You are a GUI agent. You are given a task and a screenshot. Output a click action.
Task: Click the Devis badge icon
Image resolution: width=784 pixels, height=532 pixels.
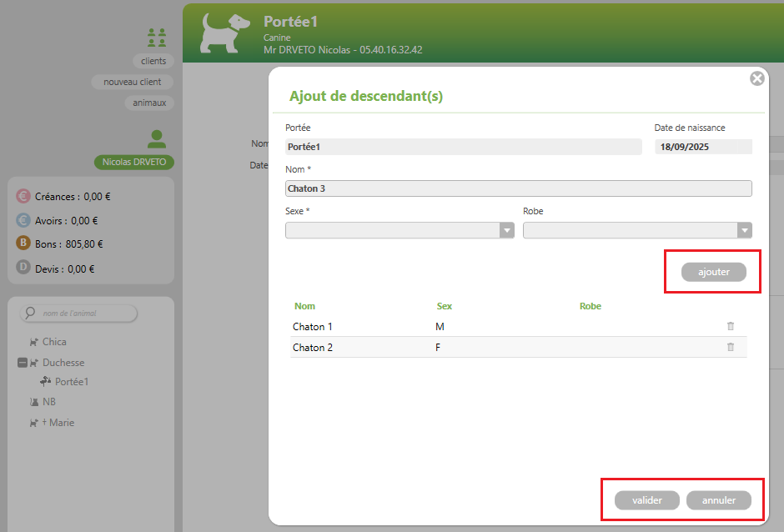pyautogui.click(x=23, y=269)
